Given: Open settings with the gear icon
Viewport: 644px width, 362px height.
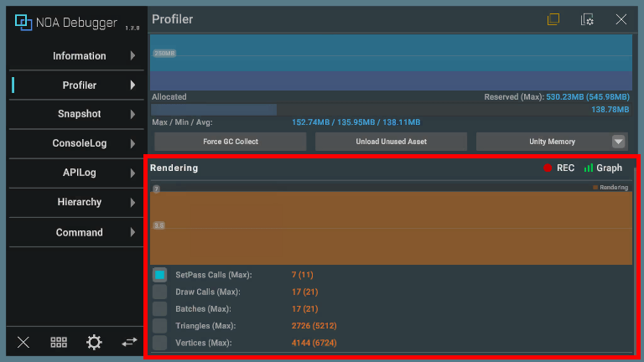Looking at the screenshot, I should coord(94,342).
